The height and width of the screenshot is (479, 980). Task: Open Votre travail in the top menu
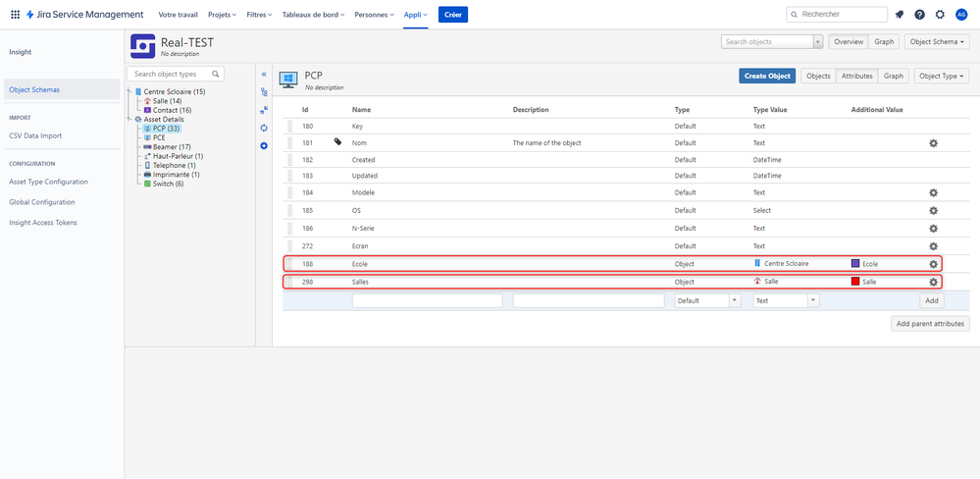(179, 15)
